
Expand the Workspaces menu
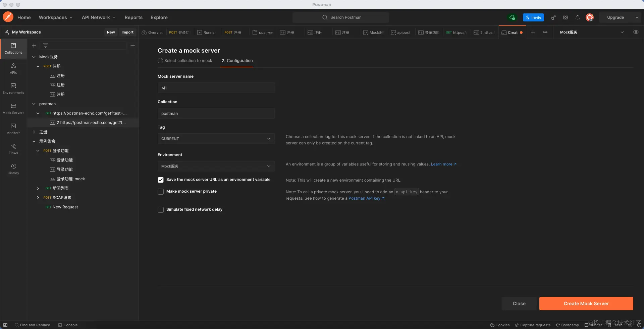click(x=56, y=17)
